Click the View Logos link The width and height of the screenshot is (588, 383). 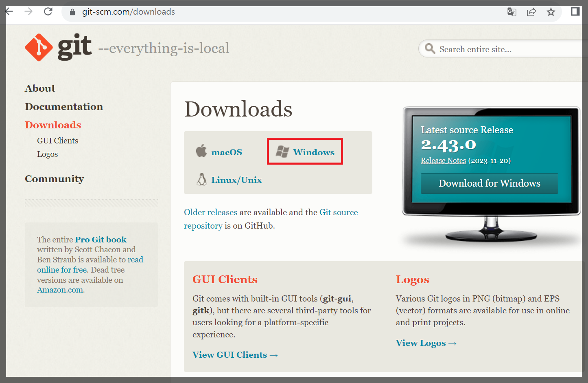[x=426, y=343]
